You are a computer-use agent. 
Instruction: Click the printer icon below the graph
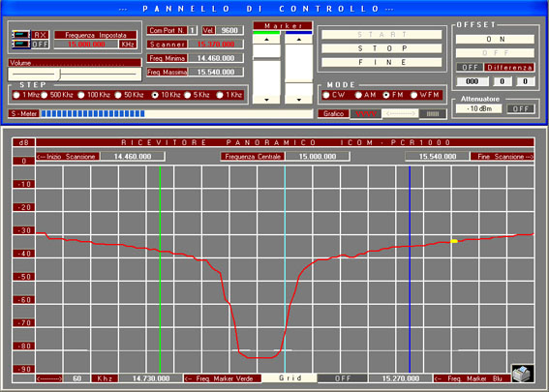(x=523, y=373)
